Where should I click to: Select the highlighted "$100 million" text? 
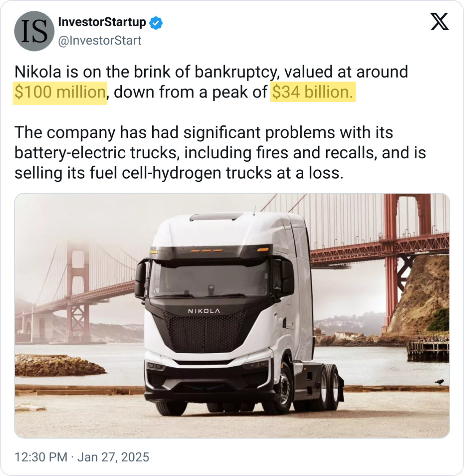tap(60, 92)
